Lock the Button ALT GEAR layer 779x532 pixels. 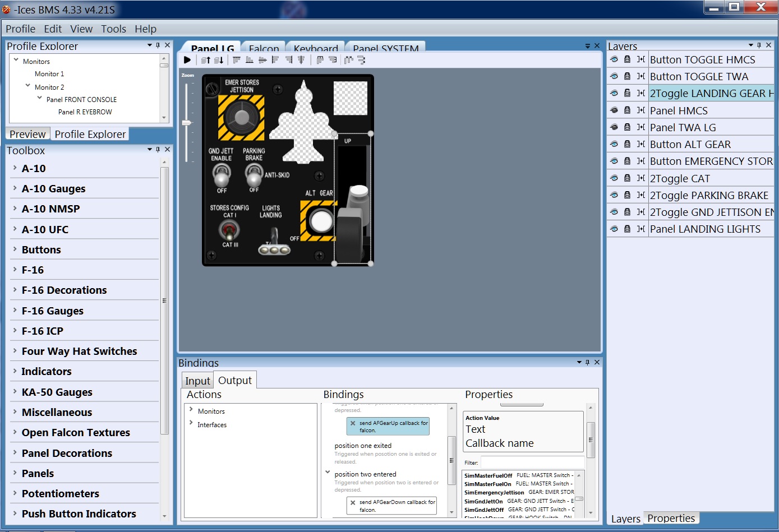click(x=628, y=144)
